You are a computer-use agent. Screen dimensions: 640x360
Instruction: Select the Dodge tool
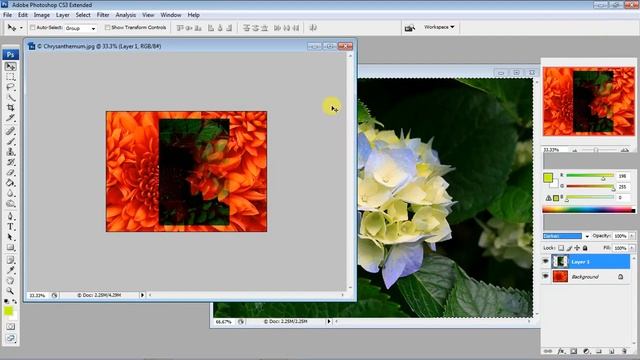[x=11, y=203]
